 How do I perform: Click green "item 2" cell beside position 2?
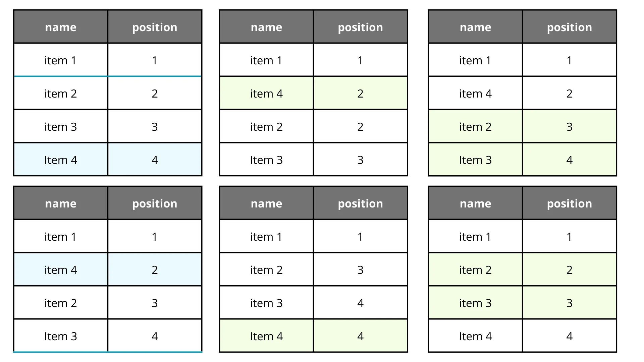pos(475,270)
